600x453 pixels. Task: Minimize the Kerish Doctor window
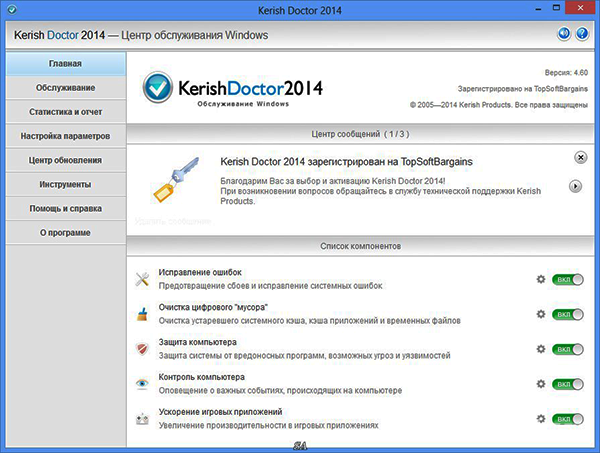[538, 8]
